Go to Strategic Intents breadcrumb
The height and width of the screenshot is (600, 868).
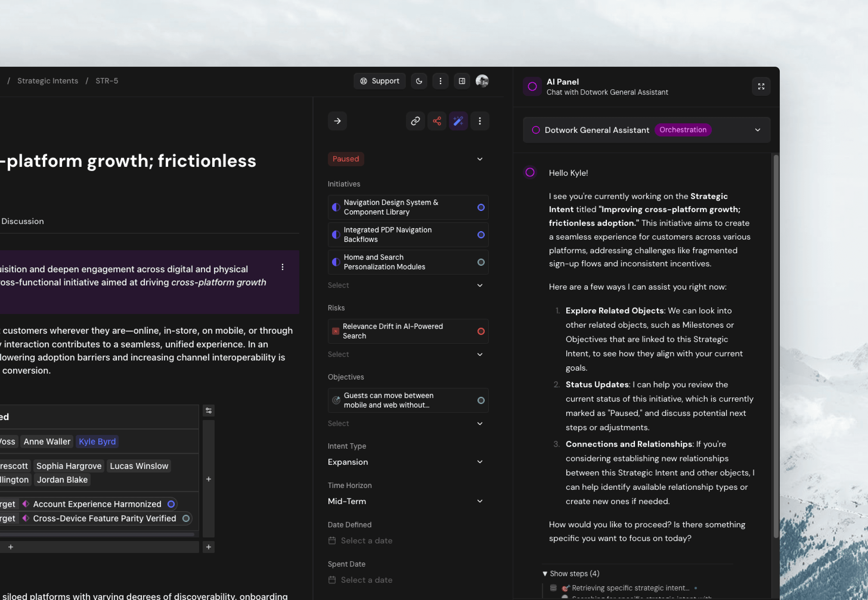click(x=48, y=81)
